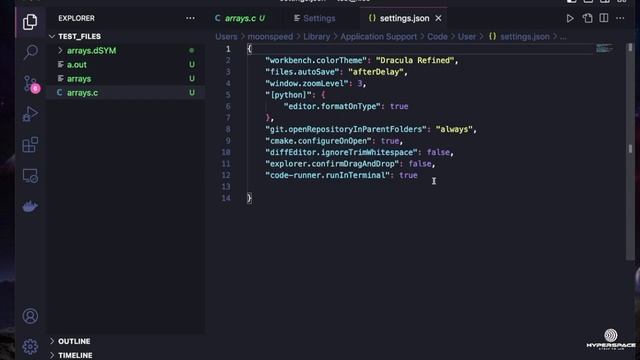
Task: Click the "always" value text
Action: [454, 129]
